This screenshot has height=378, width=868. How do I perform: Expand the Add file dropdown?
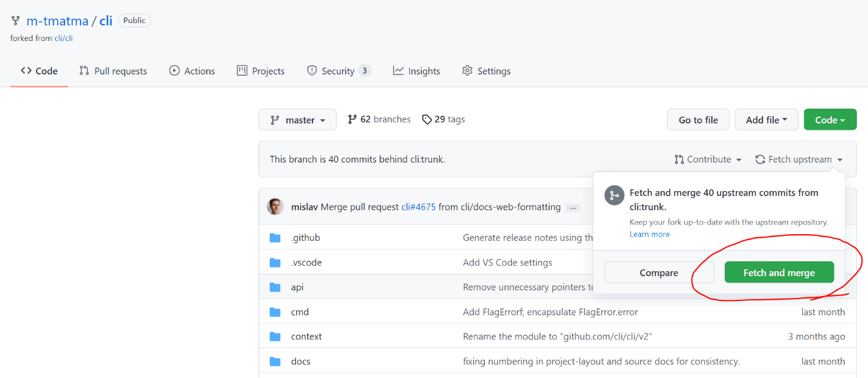(766, 119)
